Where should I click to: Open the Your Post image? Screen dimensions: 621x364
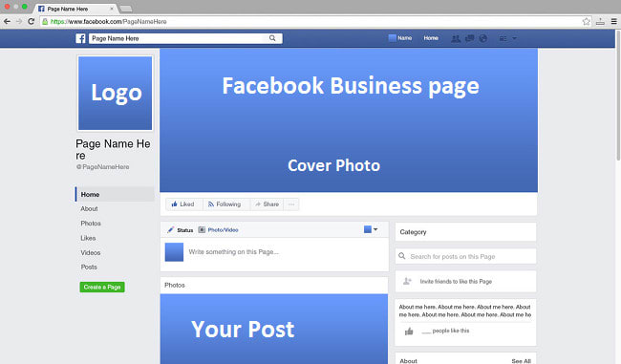click(274, 329)
